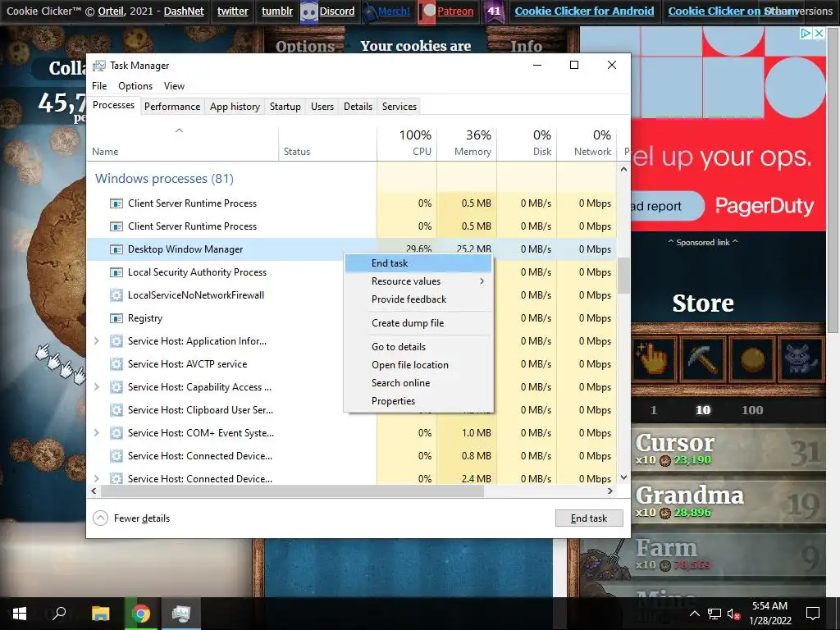Choose Provide feedback menu entry
Screen dimensions: 840x630
(x=418, y=299)
